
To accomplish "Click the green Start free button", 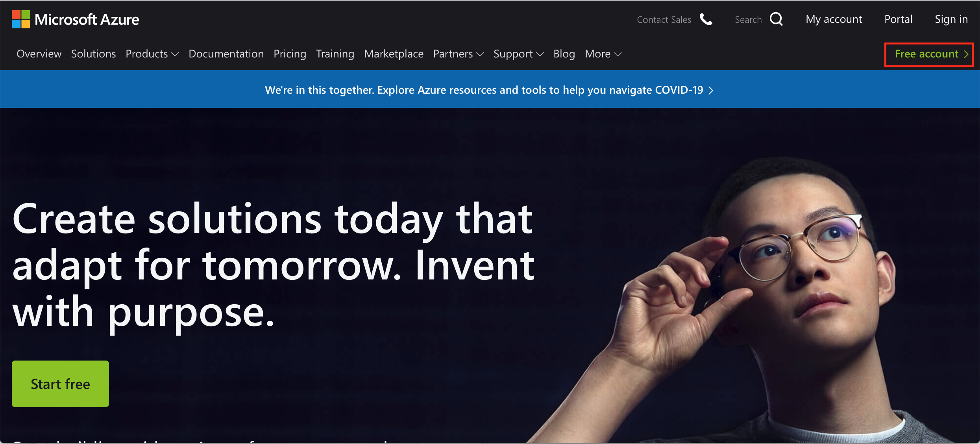I will click(x=60, y=384).
